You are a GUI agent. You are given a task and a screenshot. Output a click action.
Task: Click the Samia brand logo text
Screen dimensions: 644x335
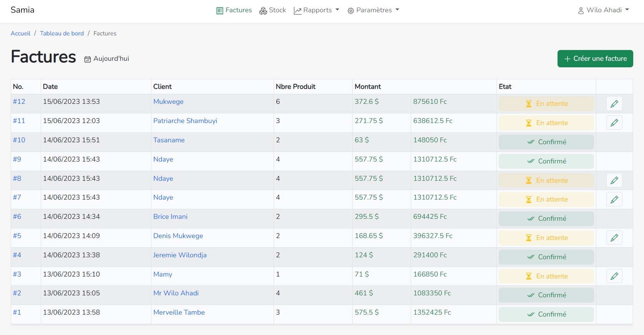[22, 10]
